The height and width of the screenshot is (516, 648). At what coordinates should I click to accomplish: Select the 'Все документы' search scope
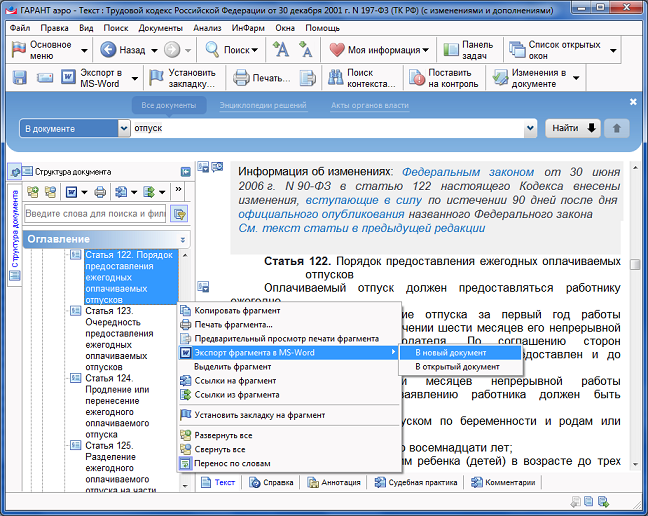point(168,105)
